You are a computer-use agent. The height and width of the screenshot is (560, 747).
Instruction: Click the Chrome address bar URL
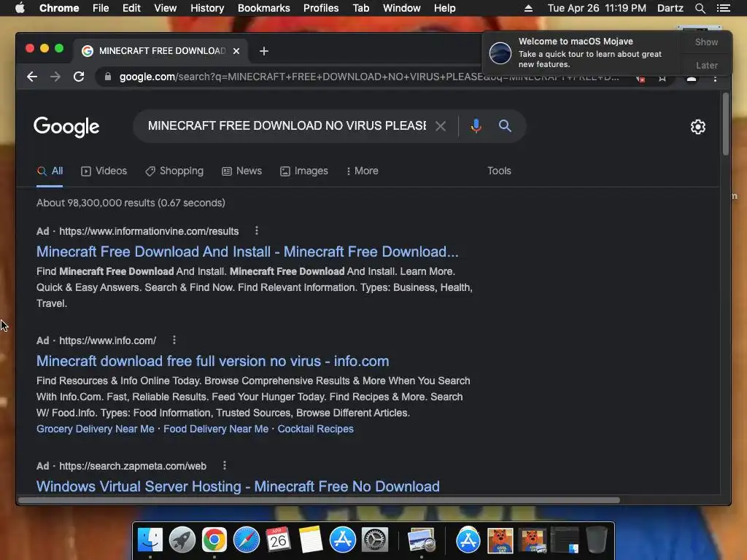click(369, 77)
